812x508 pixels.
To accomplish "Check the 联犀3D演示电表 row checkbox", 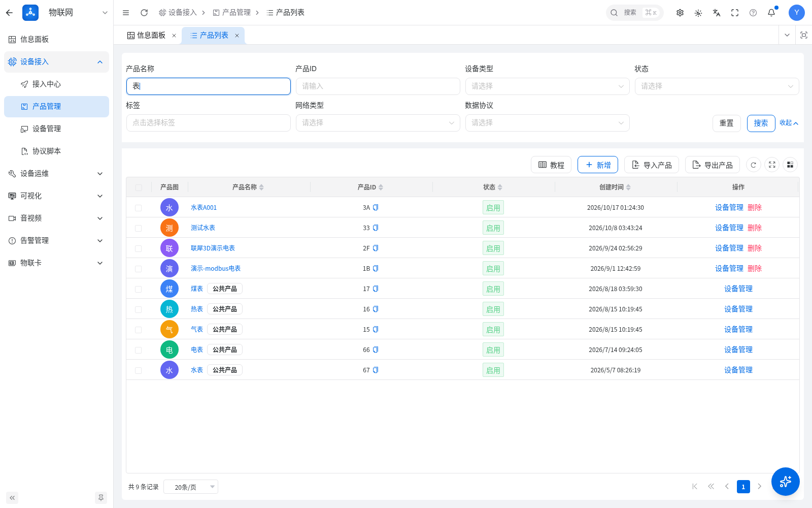I will (x=138, y=248).
